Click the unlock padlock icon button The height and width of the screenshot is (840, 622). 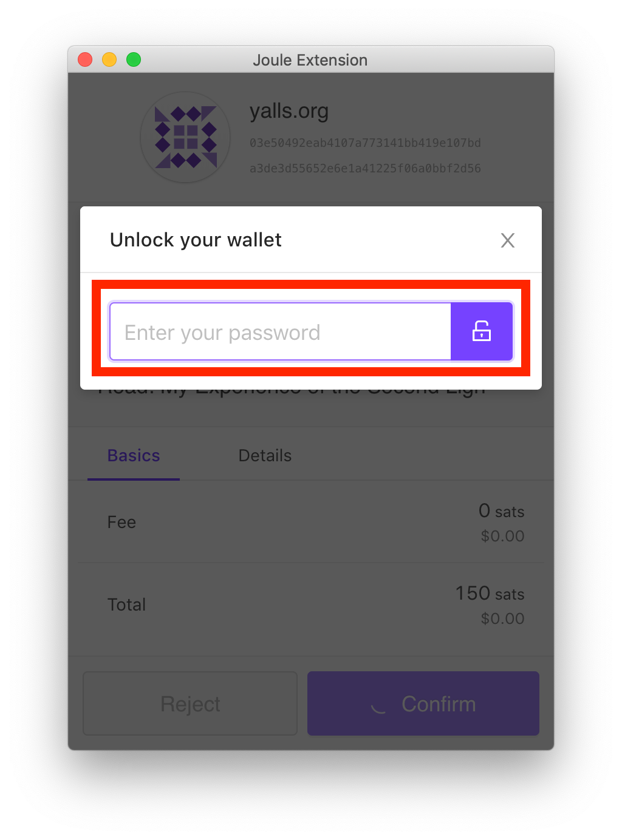pos(482,331)
